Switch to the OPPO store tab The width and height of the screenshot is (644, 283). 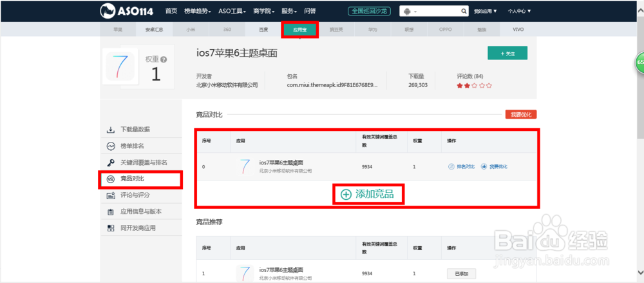coord(445,30)
